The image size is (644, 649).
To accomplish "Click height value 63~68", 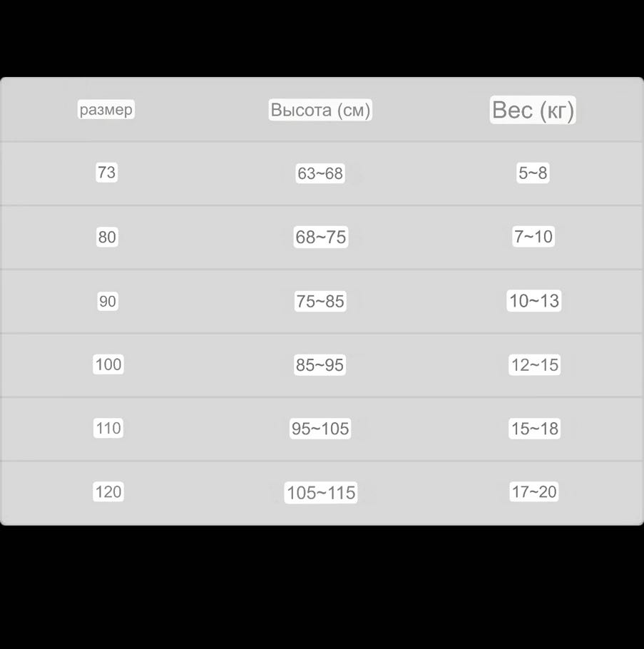I will coord(320,173).
